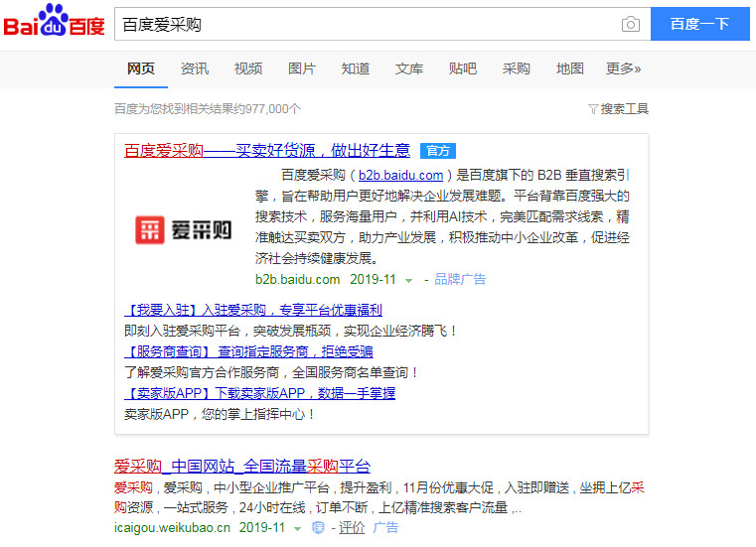Expand dropdown arrow next to b2b.baidu.com date
This screenshot has width=756, height=547.
[408, 281]
